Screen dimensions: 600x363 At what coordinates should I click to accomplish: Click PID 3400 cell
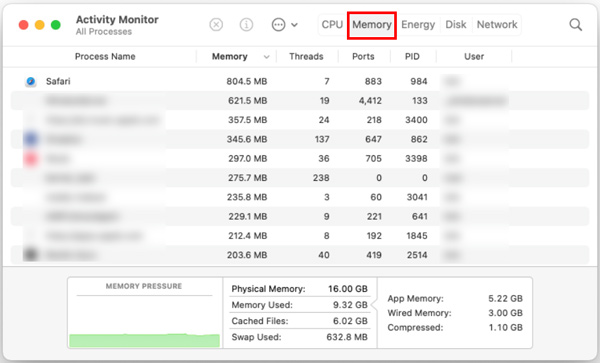pos(416,120)
